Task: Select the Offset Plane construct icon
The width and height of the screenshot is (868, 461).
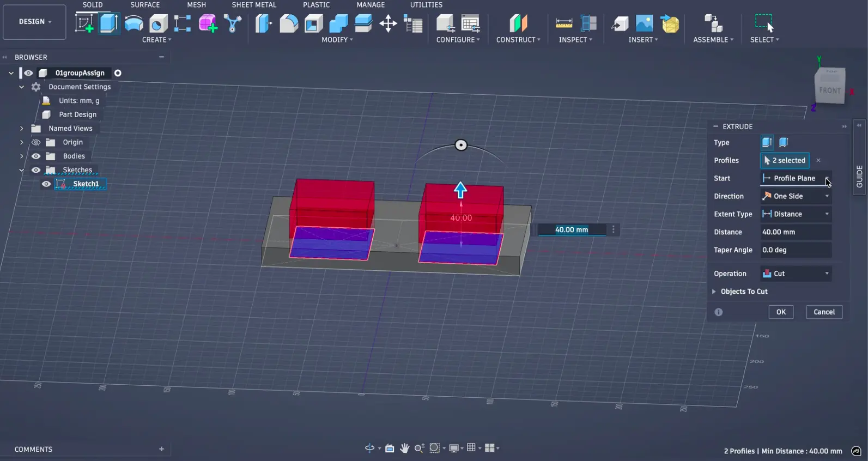Action: (518, 23)
